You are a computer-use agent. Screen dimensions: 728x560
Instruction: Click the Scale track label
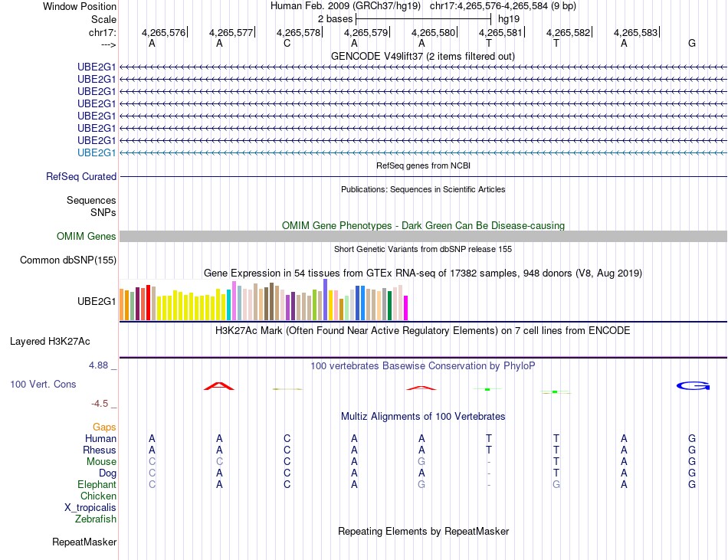coord(104,19)
